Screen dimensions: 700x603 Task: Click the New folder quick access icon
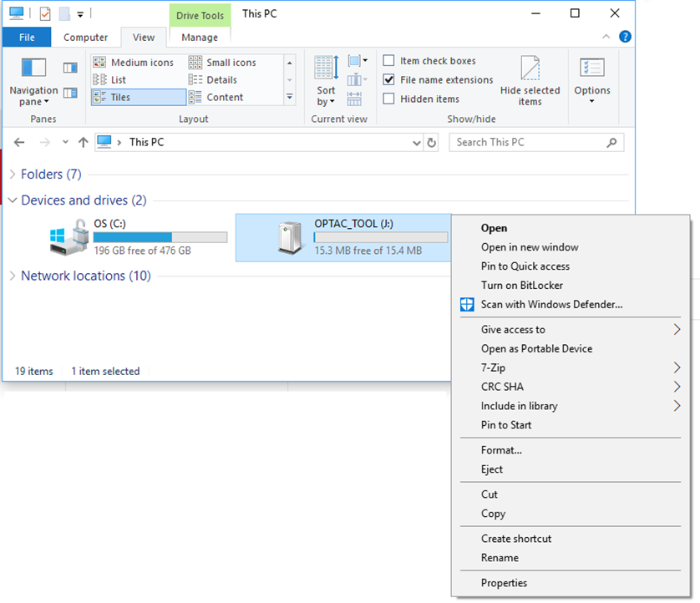pos(64,14)
